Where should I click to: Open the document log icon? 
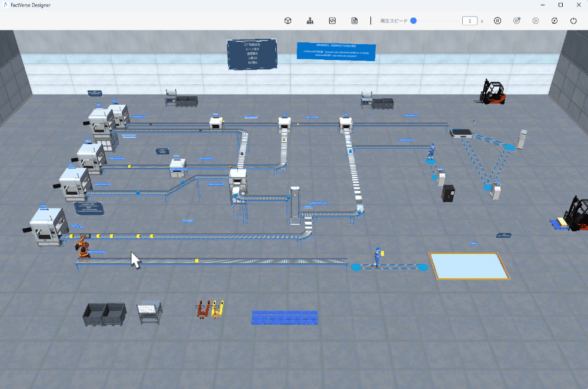355,21
